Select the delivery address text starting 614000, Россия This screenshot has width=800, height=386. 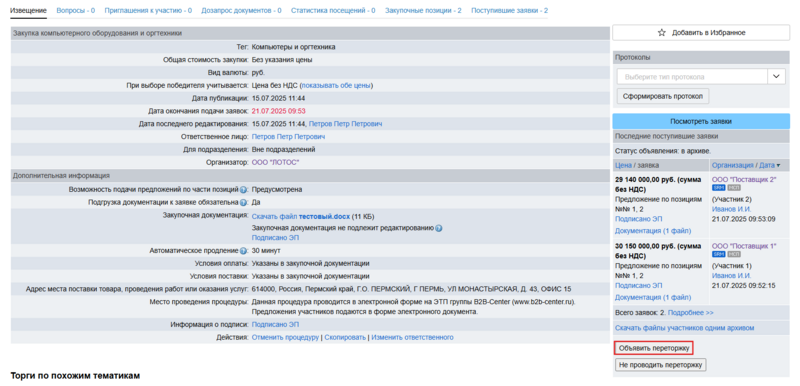click(x=412, y=289)
